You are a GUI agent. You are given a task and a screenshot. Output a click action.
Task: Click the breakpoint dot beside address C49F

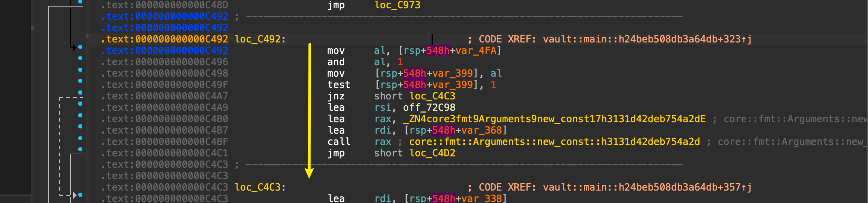80,81
